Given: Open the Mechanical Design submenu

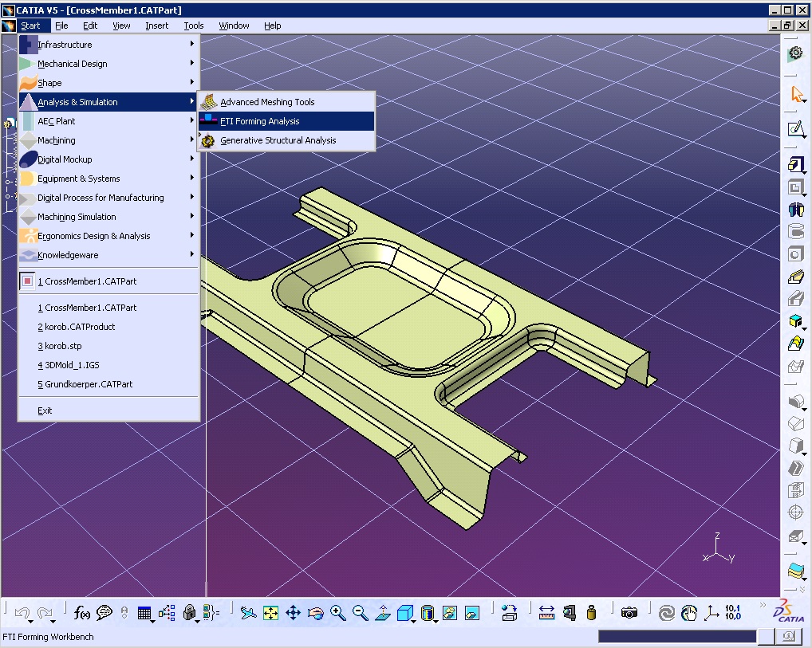Looking at the screenshot, I should coord(108,64).
